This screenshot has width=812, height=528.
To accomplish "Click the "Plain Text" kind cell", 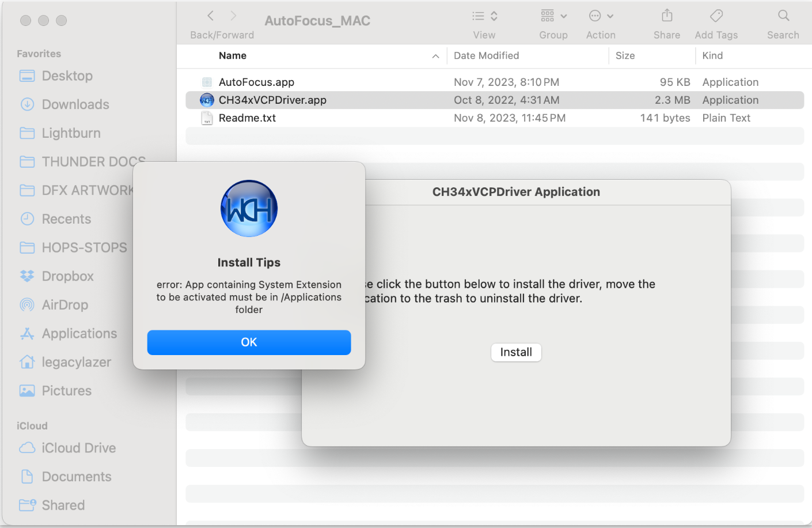I will coord(726,118).
